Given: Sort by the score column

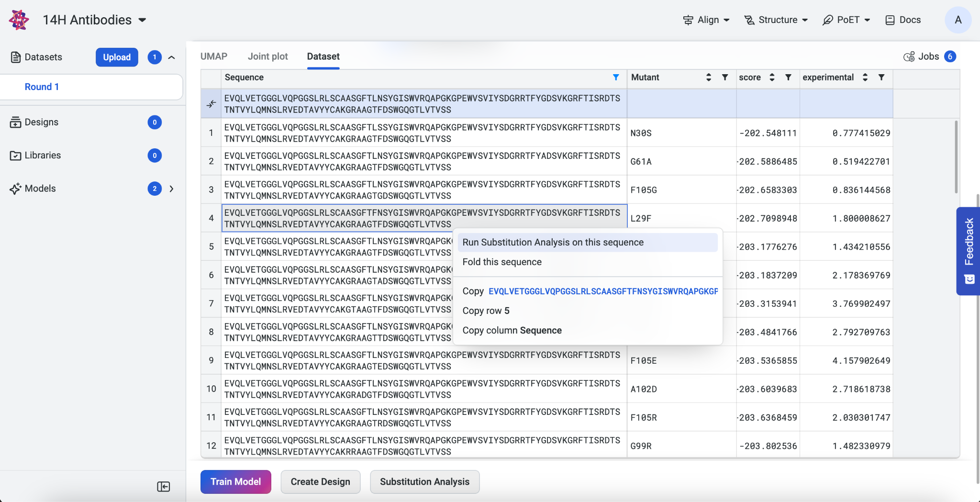Looking at the screenshot, I should 772,77.
